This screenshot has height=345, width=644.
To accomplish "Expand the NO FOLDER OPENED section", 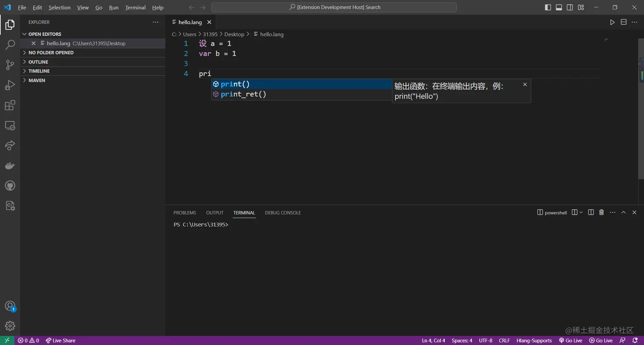I will [x=93, y=52].
